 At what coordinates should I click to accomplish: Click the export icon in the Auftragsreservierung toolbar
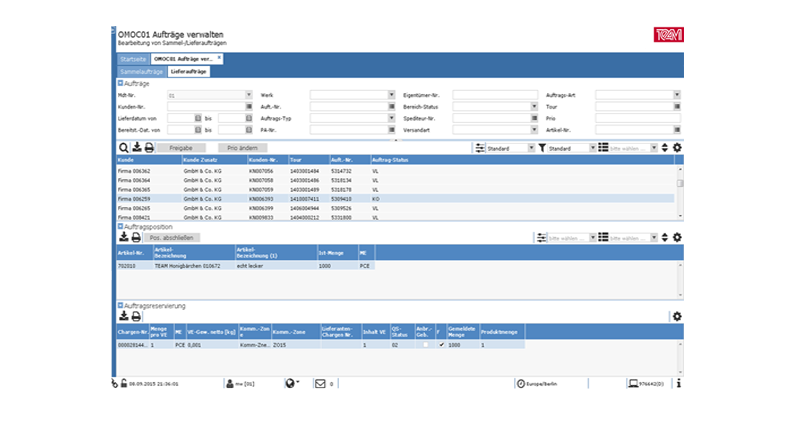(123, 316)
